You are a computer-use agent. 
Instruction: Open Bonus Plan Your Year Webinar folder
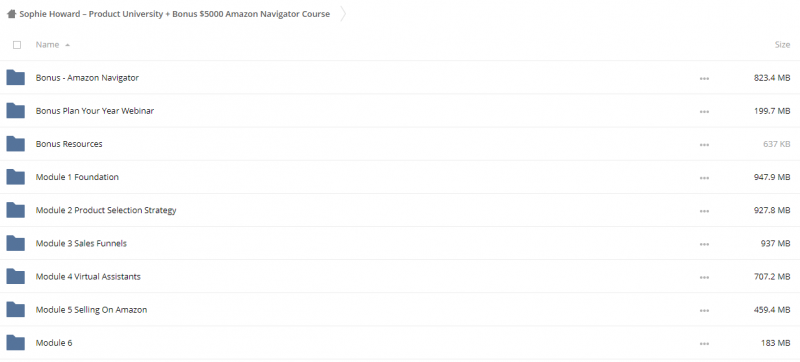tap(95, 111)
